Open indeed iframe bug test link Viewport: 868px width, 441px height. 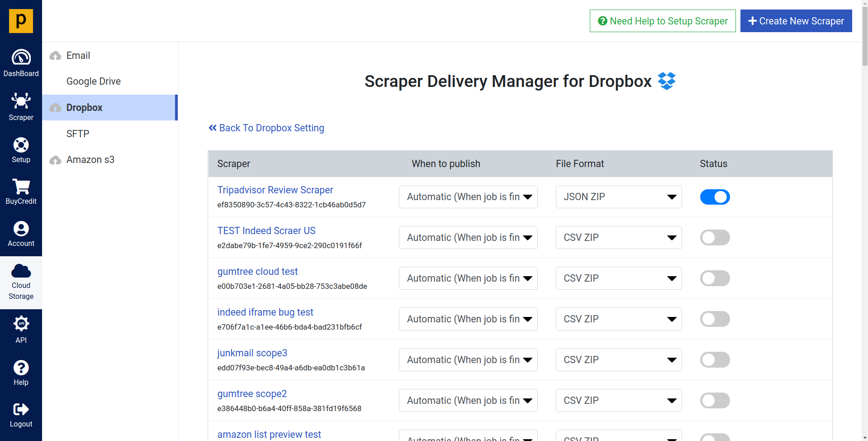[x=265, y=312]
